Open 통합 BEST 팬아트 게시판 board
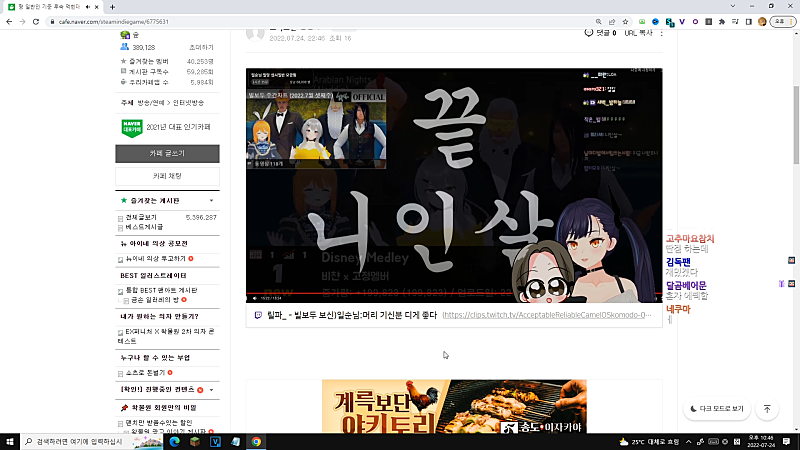The height and width of the screenshot is (450, 800). 160,290
